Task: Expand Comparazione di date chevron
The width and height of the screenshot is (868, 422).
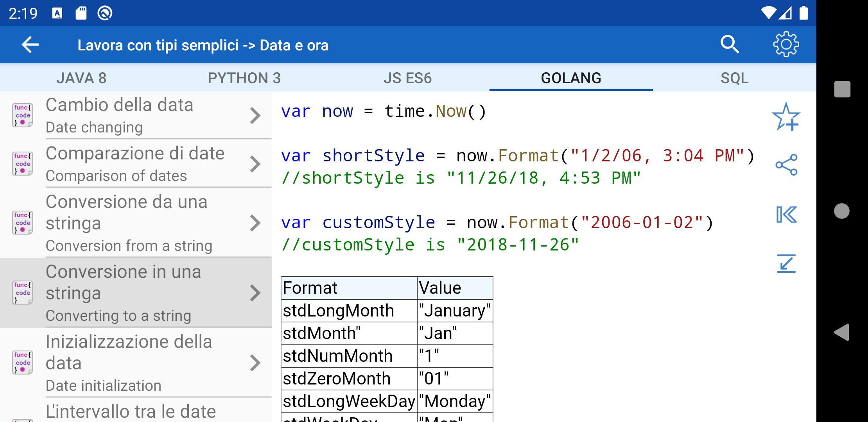Action: coord(255,164)
